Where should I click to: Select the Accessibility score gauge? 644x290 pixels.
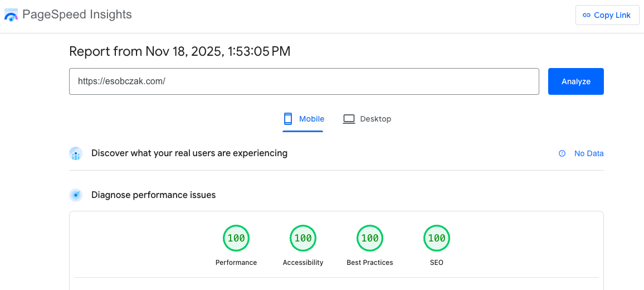303,238
